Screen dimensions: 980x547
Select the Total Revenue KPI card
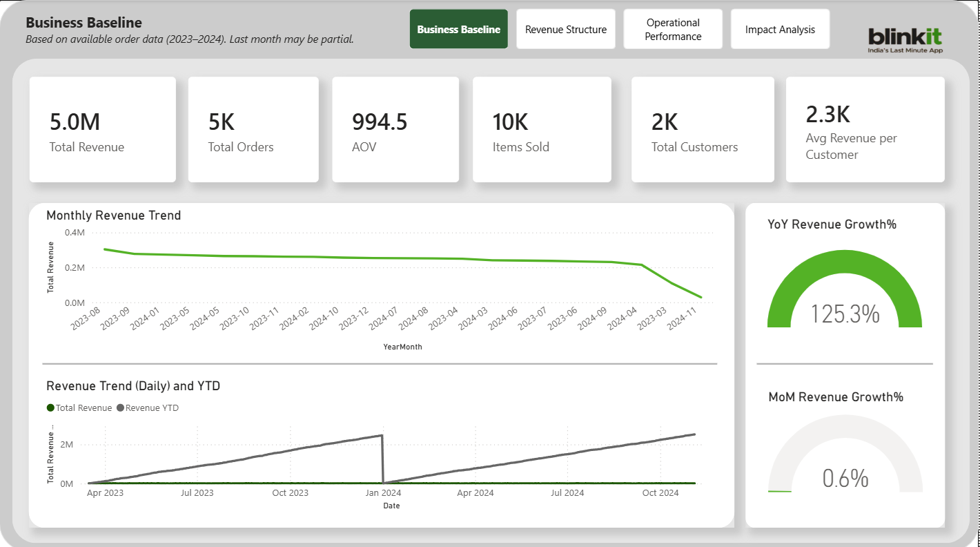click(102, 129)
